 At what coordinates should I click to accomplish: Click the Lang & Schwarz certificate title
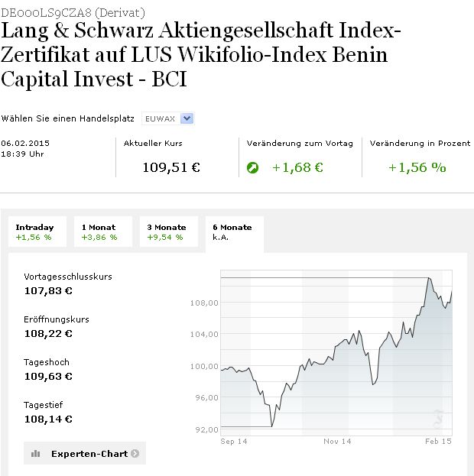click(200, 55)
